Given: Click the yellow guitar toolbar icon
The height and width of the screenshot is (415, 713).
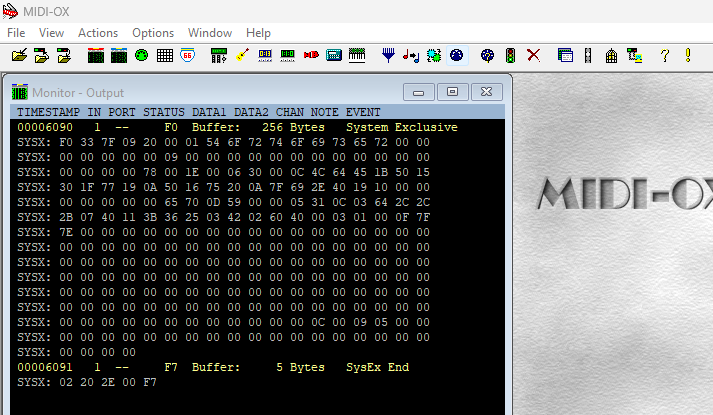Looking at the screenshot, I should pyautogui.click(x=242, y=56).
